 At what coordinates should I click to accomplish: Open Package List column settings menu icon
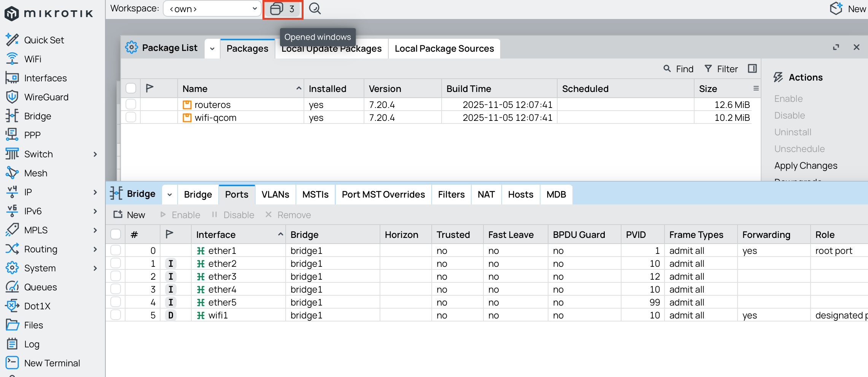click(x=756, y=88)
